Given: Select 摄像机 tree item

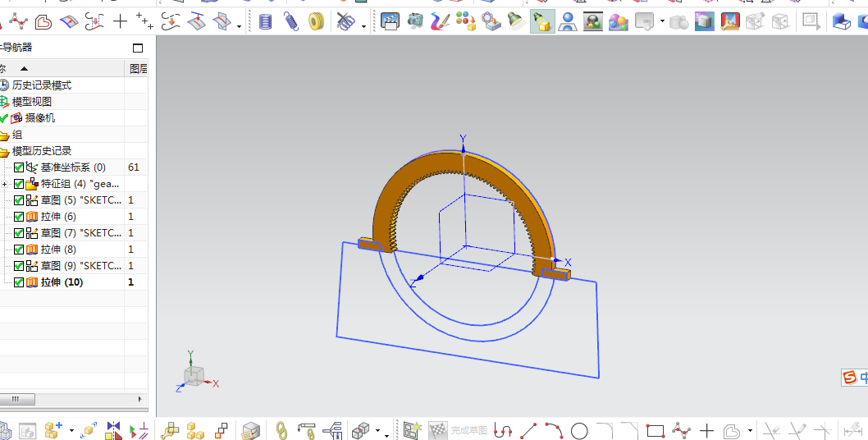Looking at the screenshot, I should [x=40, y=118].
